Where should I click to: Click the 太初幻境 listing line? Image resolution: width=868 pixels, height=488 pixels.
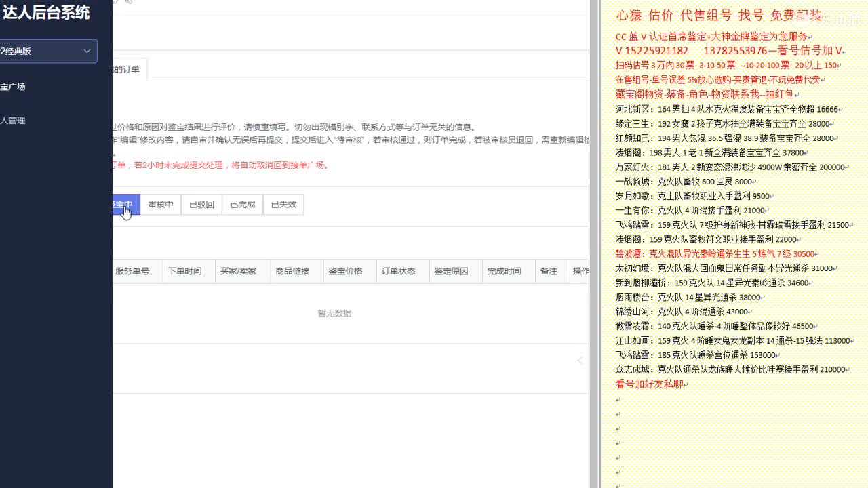726,268
